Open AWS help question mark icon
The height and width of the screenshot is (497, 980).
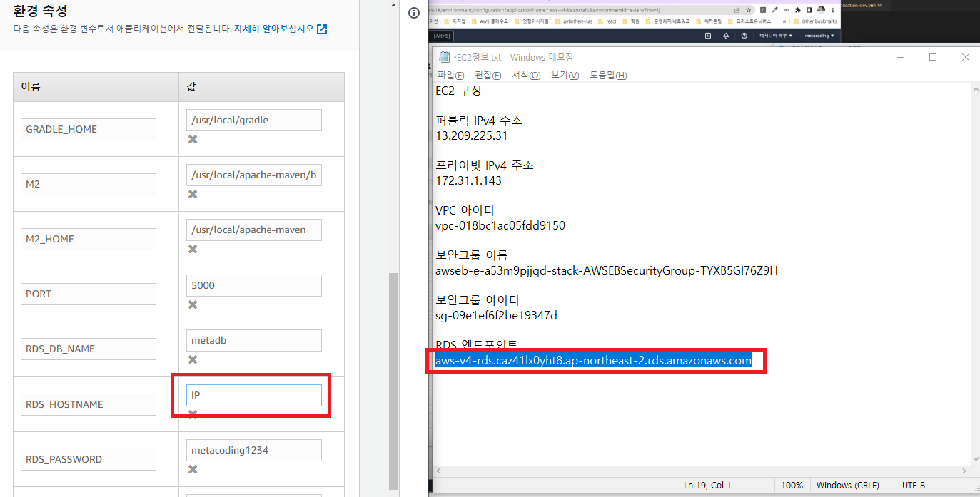[x=744, y=35]
